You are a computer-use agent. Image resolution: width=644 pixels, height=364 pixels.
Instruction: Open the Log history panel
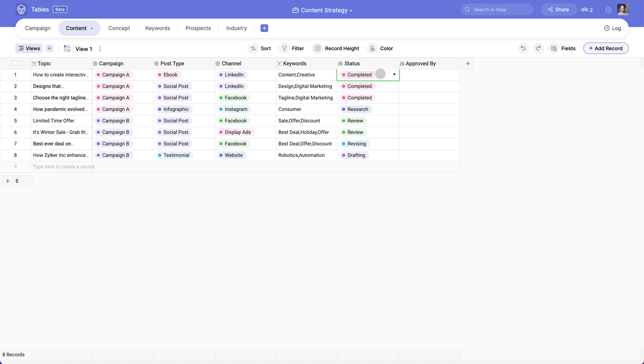point(612,28)
